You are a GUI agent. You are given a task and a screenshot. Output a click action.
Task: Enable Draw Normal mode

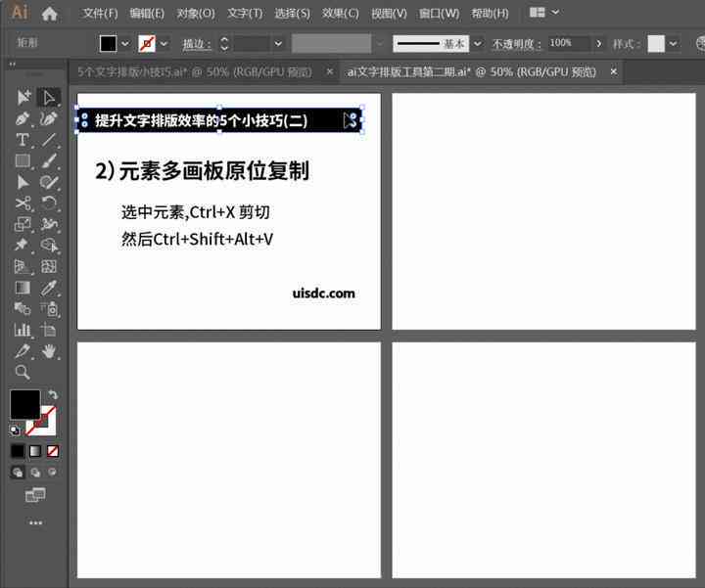(x=18, y=473)
